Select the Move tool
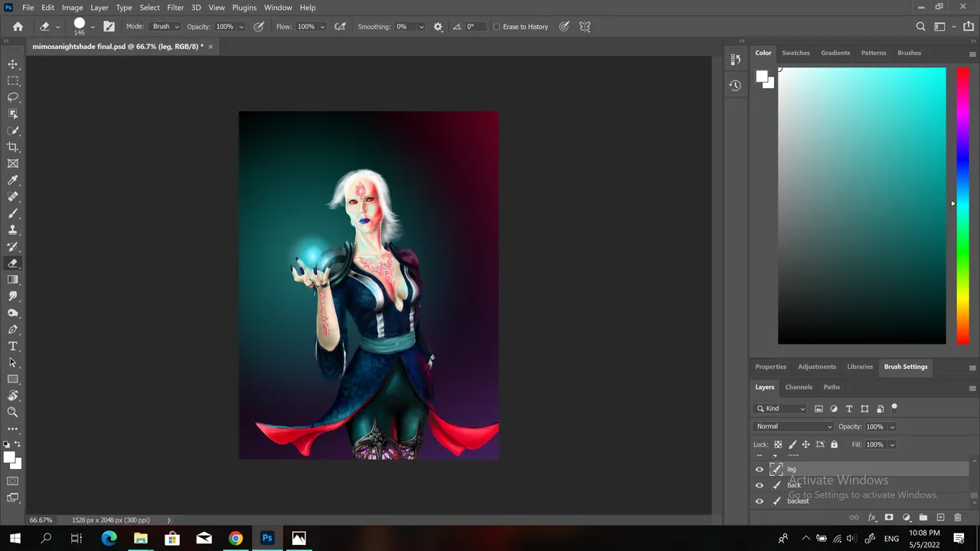The height and width of the screenshot is (551, 980). pos(13,64)
